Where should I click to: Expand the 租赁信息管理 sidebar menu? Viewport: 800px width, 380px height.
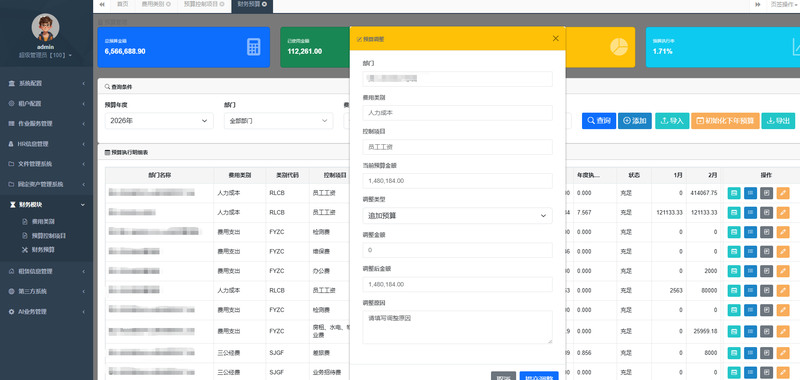pyautogui.click(x=46, y=271)
